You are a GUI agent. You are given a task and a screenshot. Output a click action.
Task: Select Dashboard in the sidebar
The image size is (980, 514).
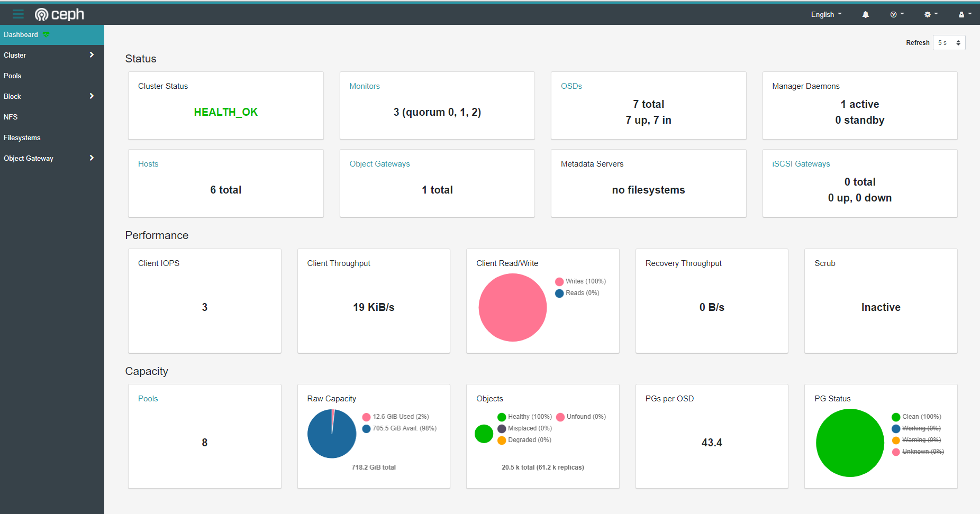[x=52, y=34]
